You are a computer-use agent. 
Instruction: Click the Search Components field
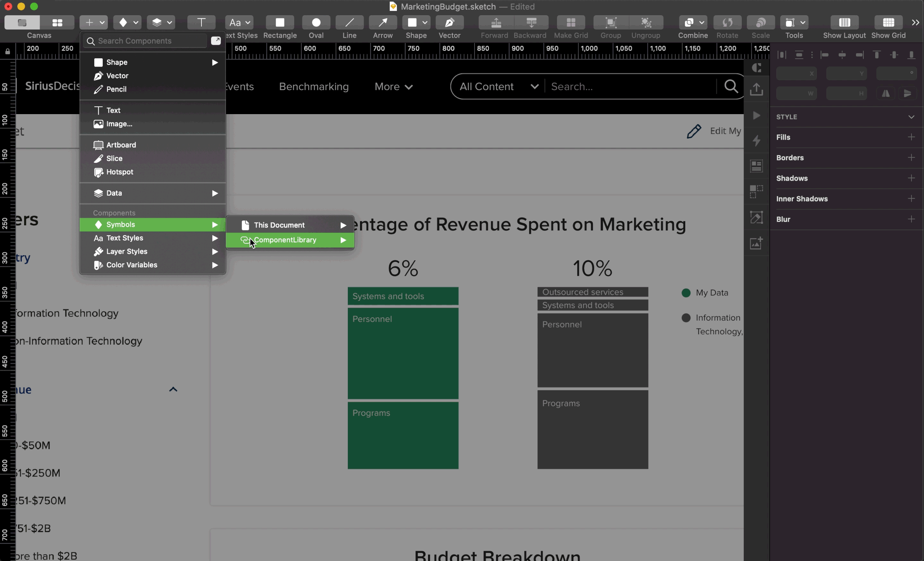click(x=145, y=41)
